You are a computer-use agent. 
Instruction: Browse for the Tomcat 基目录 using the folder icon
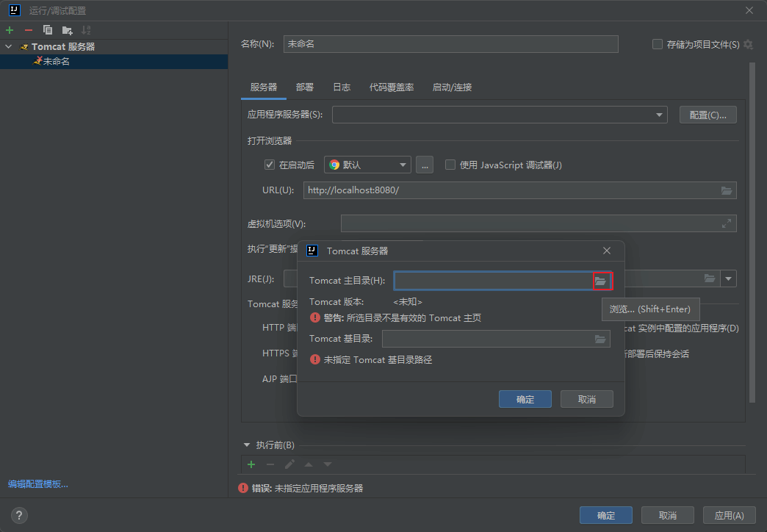(x=600, y=339)
